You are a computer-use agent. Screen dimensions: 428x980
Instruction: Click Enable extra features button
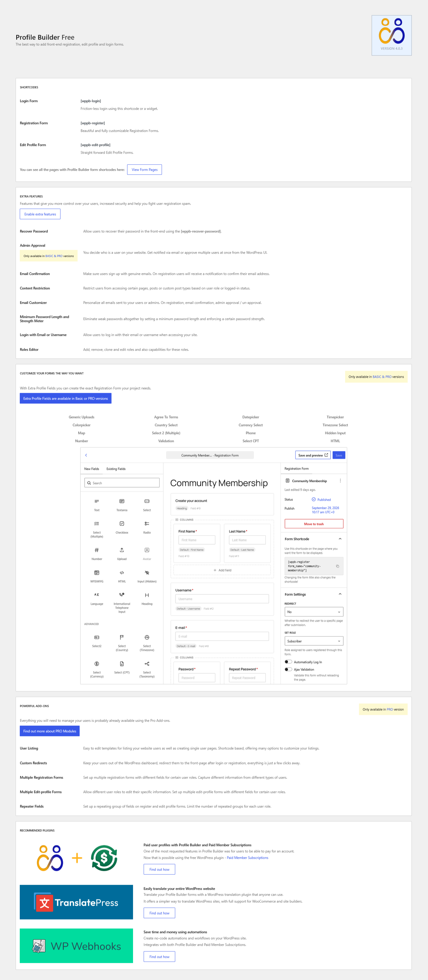click(40, 214)
